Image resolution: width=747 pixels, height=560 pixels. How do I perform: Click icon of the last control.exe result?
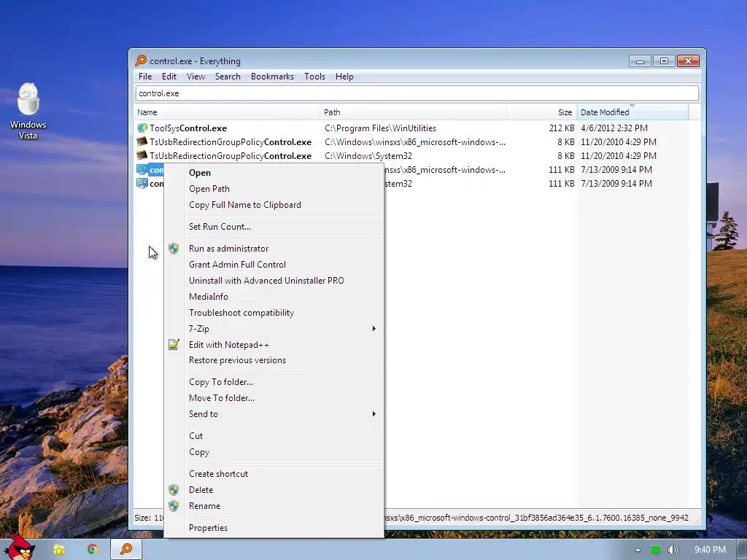142,183
